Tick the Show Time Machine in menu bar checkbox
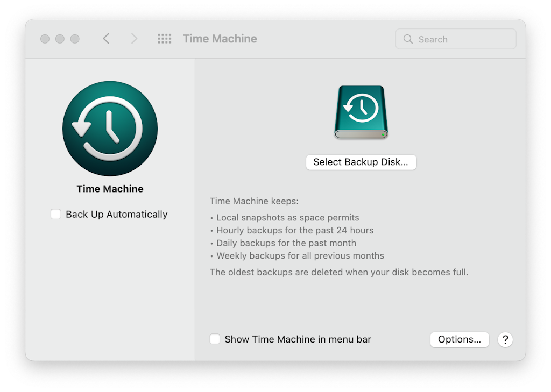The image size is (551, 392). coord(215,339)
